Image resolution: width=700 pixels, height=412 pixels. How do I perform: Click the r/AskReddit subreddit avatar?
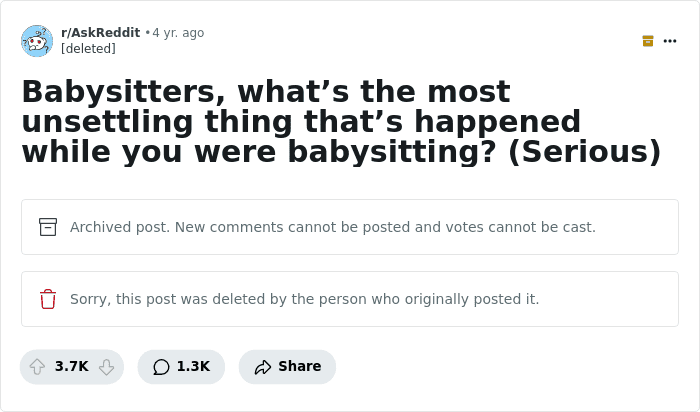tap(37, 41)
